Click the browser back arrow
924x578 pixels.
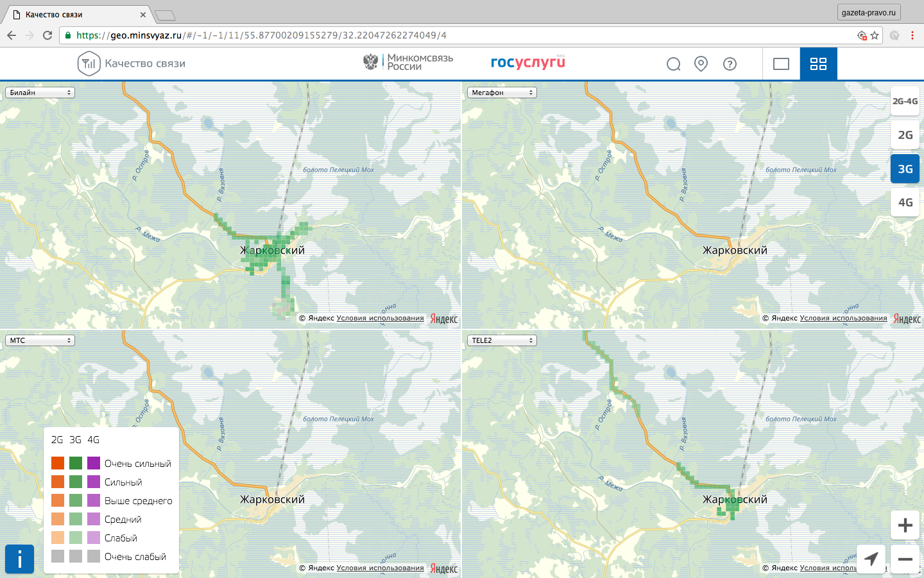point(12,35)
